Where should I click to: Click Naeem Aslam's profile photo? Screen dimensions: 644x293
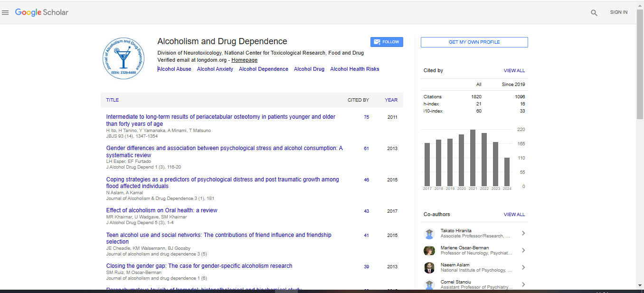tap(429, 267)
